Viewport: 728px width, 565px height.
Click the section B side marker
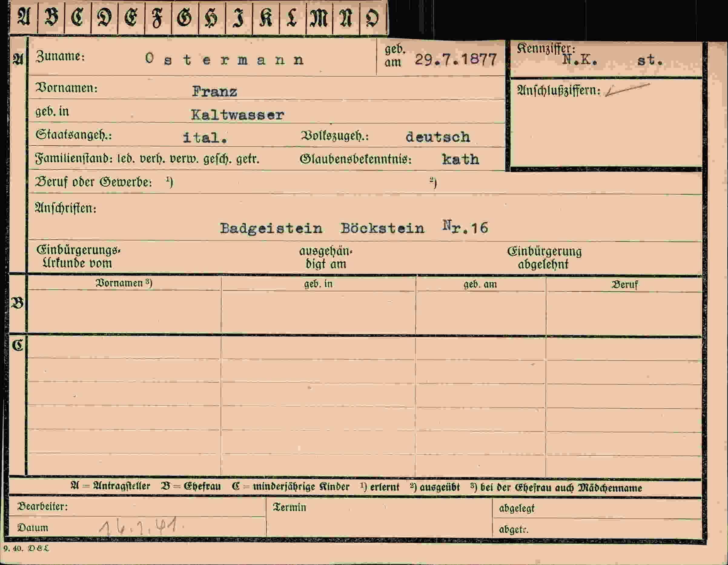(x=17, y=303)
